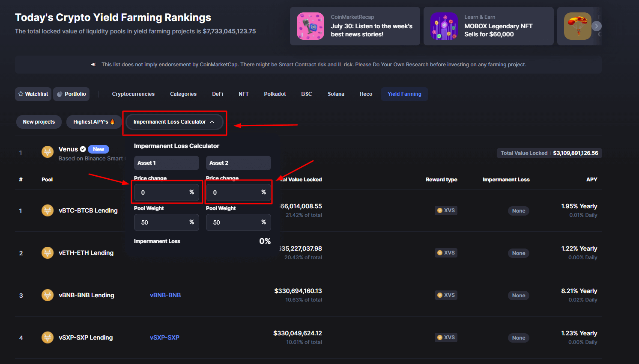Click the vBNB-BNB Lending pool icon
639x364 pixels.
tap(48, 295)
